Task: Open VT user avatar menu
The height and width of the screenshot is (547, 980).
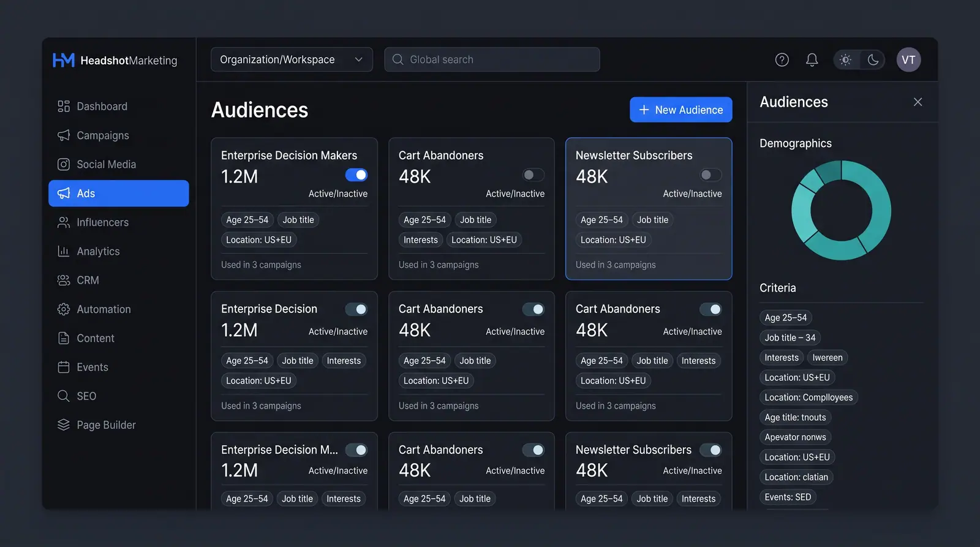Action: pyautogui.click(x=908, y=59)
